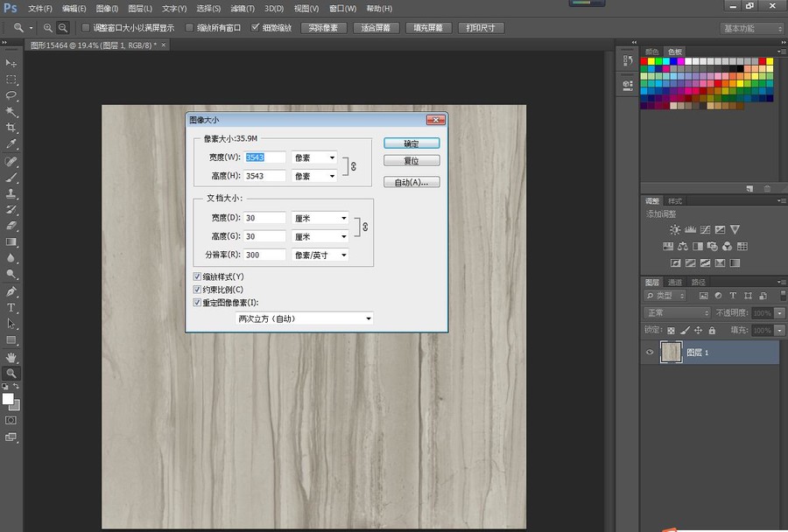Open document width unit dropdown (厘米)
Screen dimensions: 788x532
click(320, 218)
